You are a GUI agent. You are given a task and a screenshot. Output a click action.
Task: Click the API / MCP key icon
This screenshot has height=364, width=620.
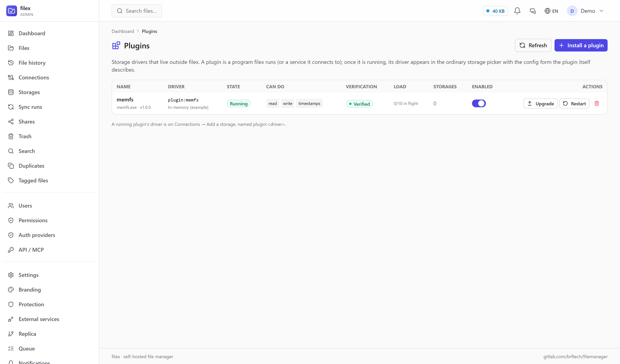click(x=11, y=250)
